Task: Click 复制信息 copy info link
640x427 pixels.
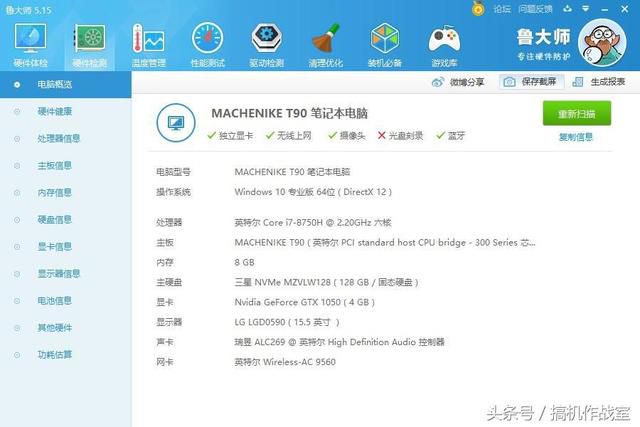Action: (x=576, y=137)
